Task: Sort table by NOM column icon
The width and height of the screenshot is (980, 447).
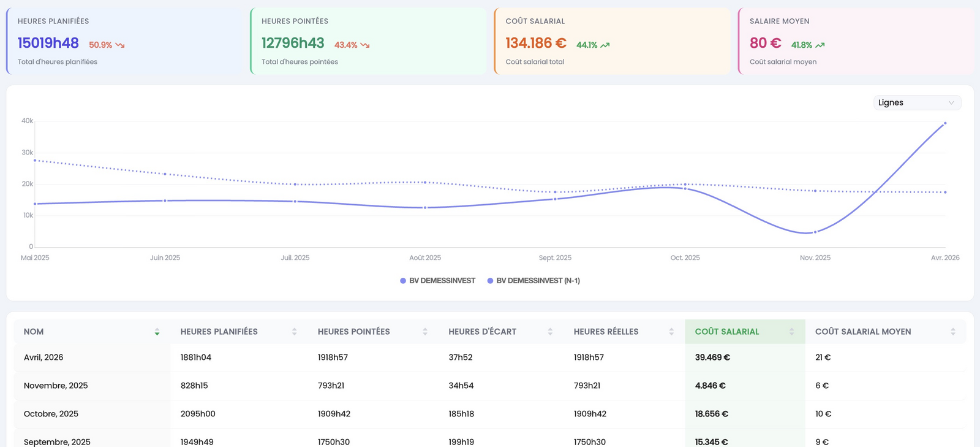Action: [x=157, y=332]
